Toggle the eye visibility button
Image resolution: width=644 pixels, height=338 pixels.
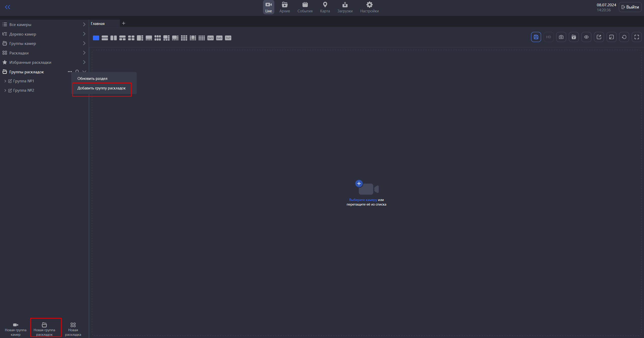586,37
